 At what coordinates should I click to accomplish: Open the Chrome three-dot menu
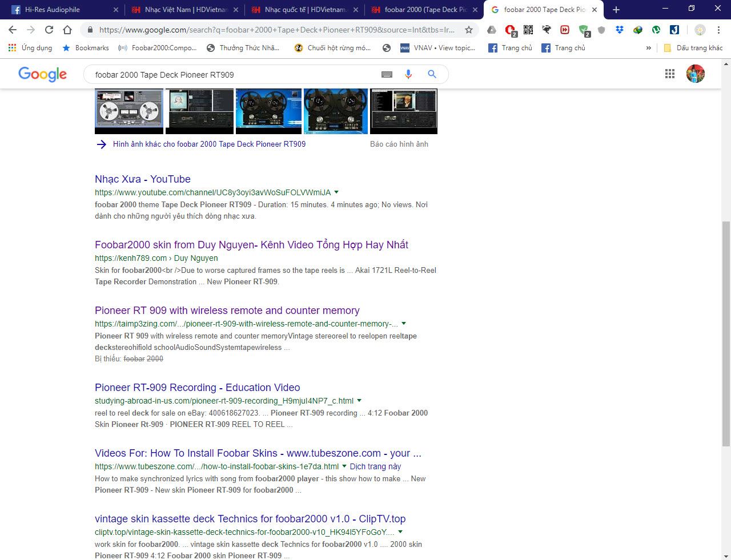[x=718, y=30]
